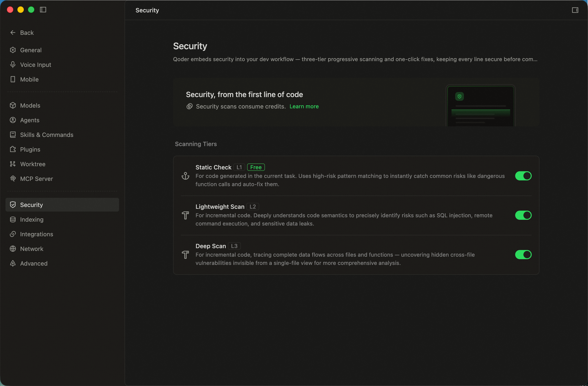Open Integrations settings
Viewport: 588px width, 386px height.
[x=62, y=234]
